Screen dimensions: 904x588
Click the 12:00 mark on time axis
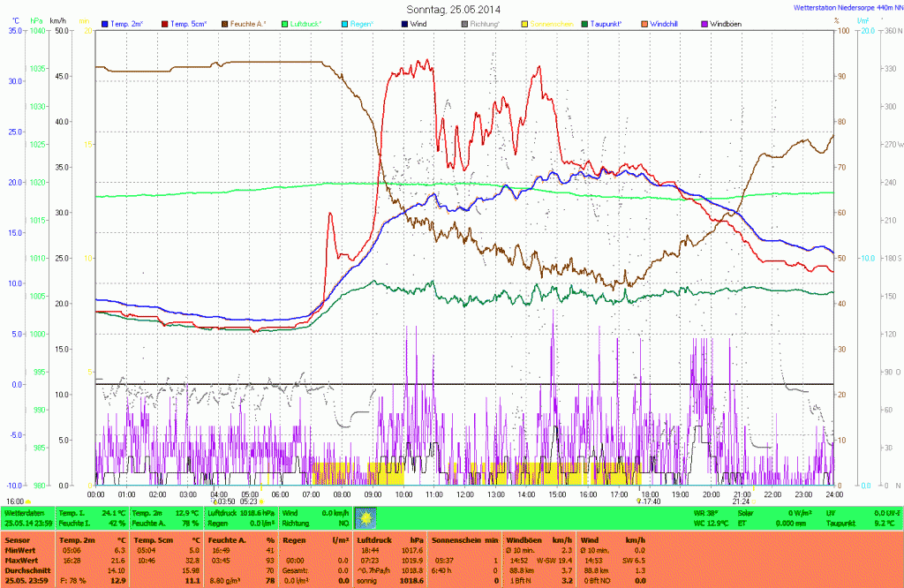point(464,494)
